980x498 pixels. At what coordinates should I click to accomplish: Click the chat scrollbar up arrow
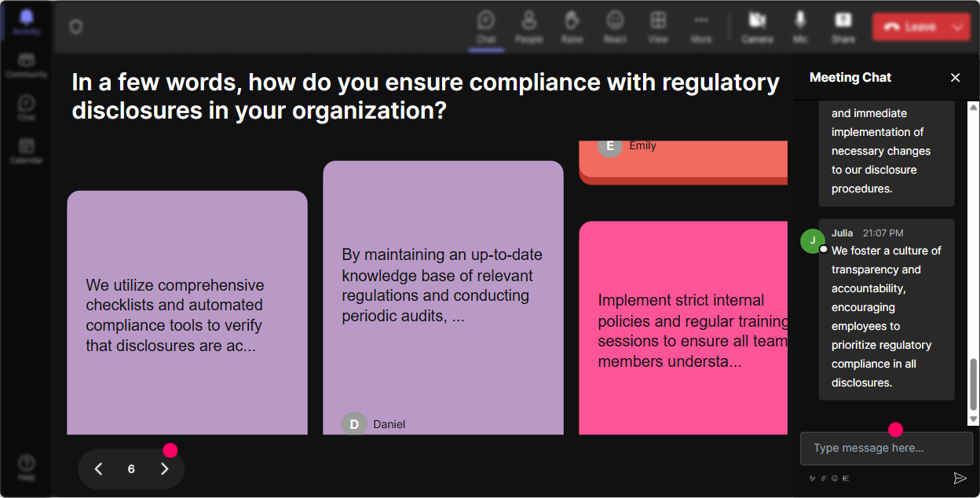click(x=974, y=107)
